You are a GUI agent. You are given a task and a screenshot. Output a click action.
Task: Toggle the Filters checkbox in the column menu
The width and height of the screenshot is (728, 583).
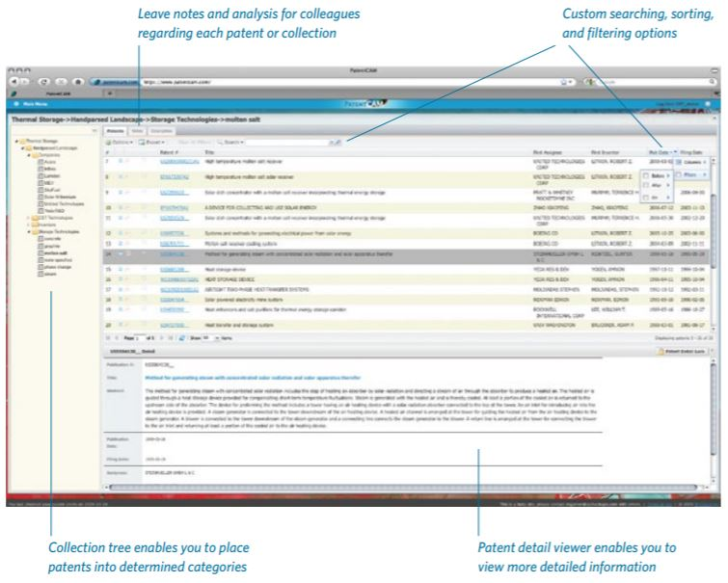coord(678,174)
